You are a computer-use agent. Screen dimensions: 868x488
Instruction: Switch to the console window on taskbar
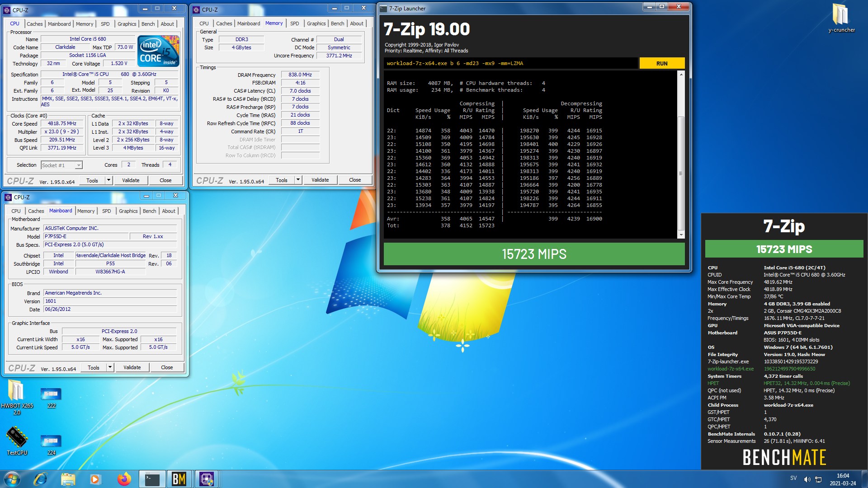coord(152,479)
